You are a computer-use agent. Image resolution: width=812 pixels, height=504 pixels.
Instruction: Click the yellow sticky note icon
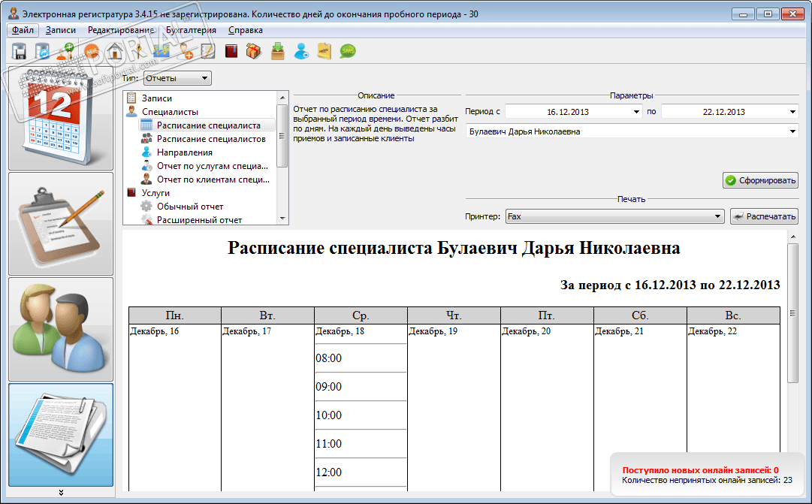coord(324,51)
